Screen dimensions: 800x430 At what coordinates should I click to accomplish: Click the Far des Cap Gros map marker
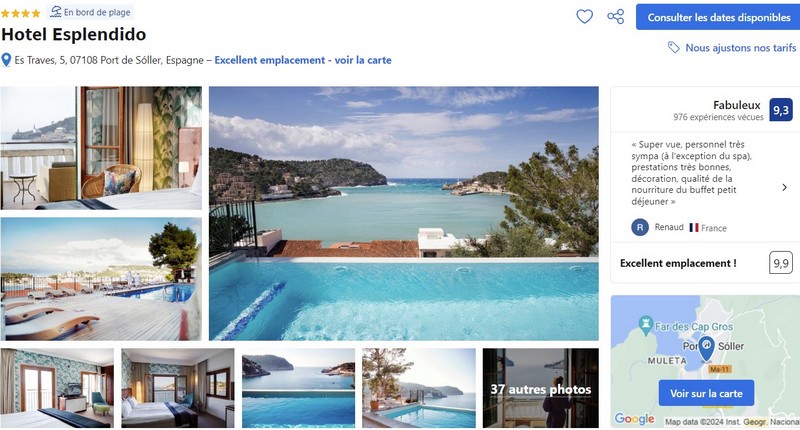pyautogui.click(x=646, y=325)
